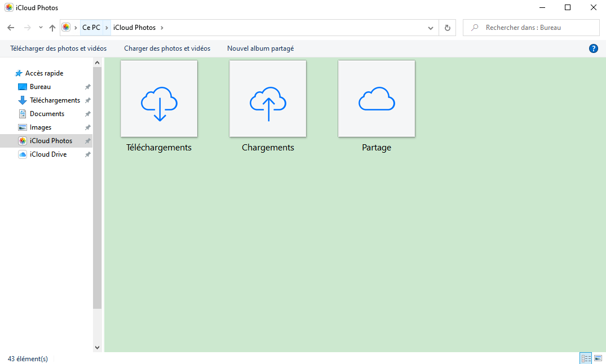Unpin Bureau from quick access
The width and height of the screenshot is (606, 364).
tap(87, 87)
